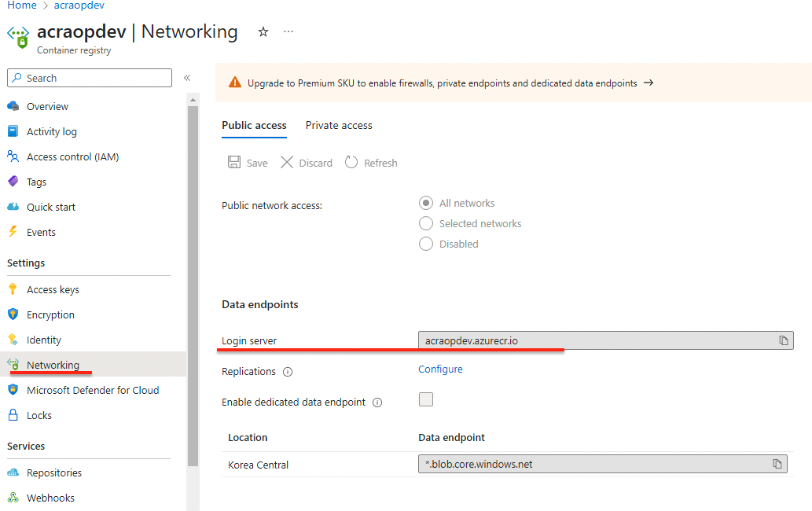Show info tooltip for Replications
This screenshot has height=511, width=812.
(x=288, y=372)
